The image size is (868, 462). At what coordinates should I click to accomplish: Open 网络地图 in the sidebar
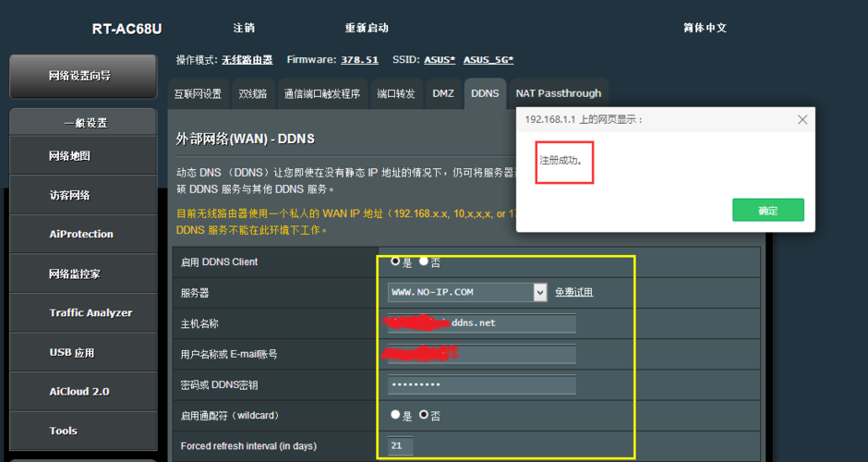[x=83, y=155]
